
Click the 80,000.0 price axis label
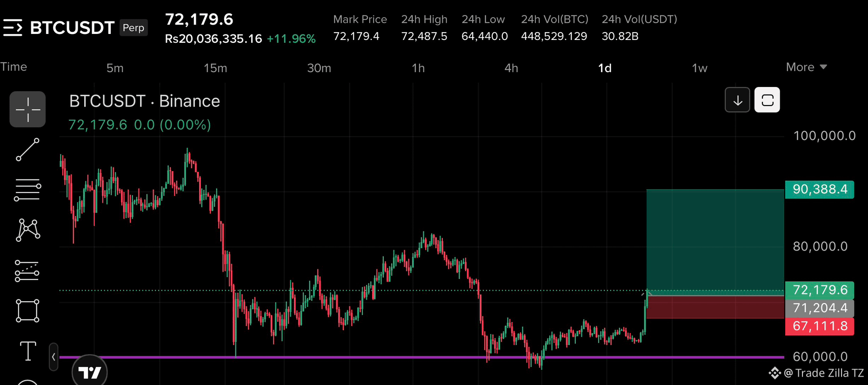(x=820, y=246)
